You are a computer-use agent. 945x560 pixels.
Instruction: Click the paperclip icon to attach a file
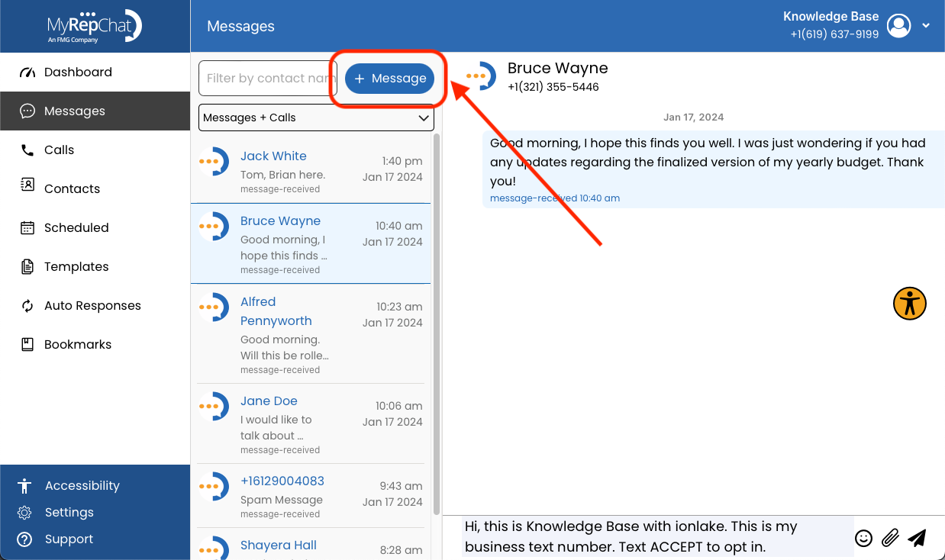[x=890, y=538]
